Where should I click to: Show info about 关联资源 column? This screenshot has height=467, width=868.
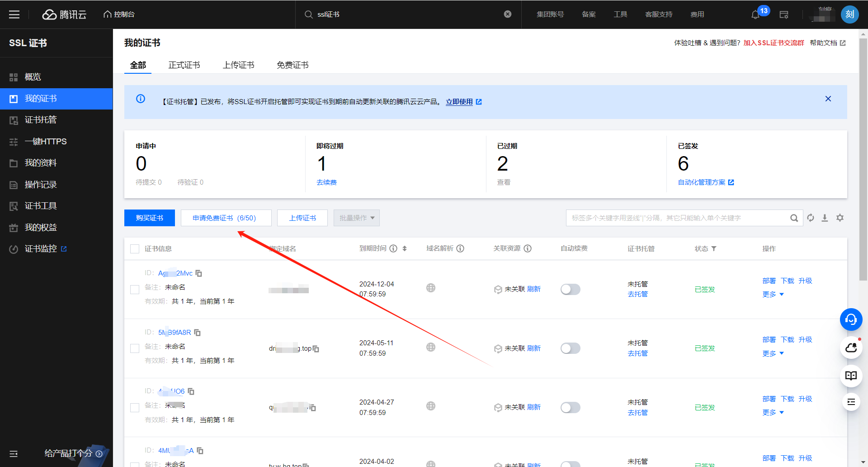coord(528,248)
